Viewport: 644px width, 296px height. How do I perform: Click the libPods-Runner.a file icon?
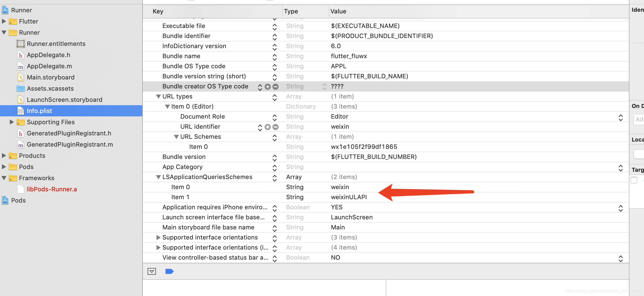21,189
